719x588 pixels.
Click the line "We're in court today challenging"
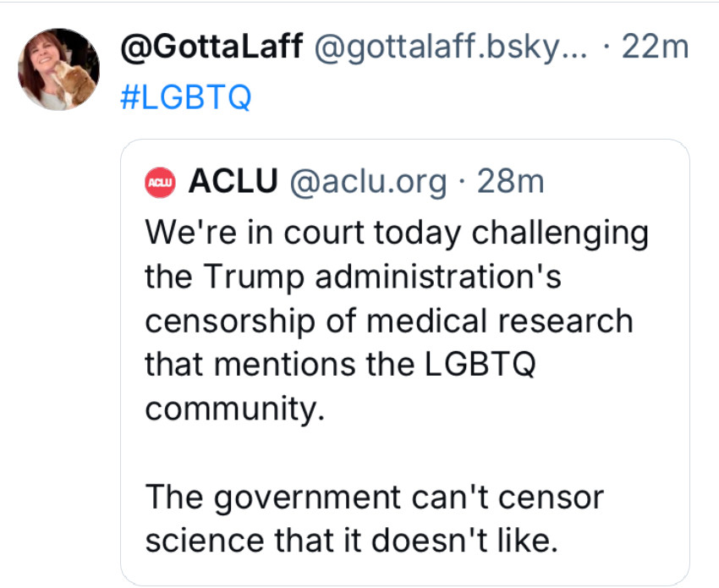pyautogui.click(x=396, y=232)
